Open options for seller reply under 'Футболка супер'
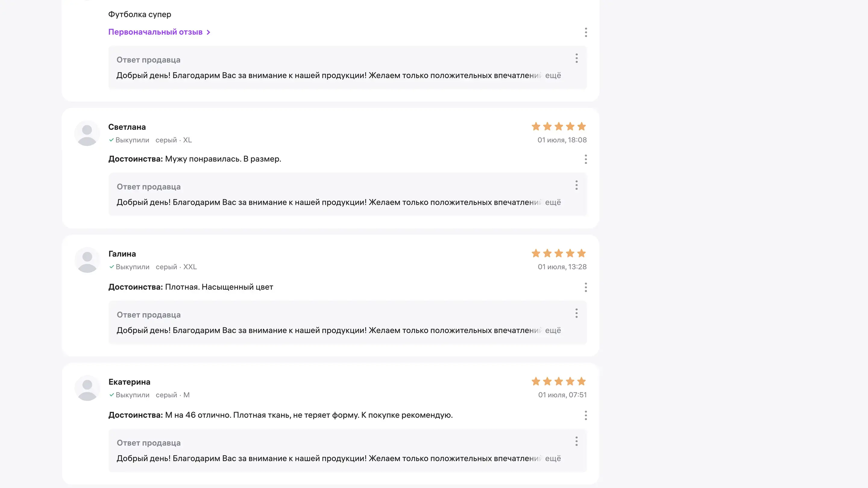This screenshot has height=488, width=868. point(577,58)
